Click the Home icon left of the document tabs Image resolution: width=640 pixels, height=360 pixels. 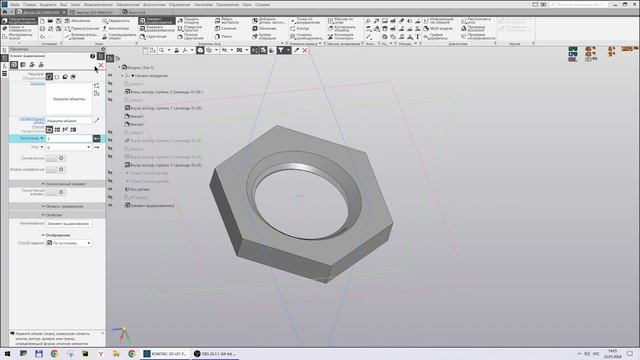pyautogui.click(x=4, y=12)
